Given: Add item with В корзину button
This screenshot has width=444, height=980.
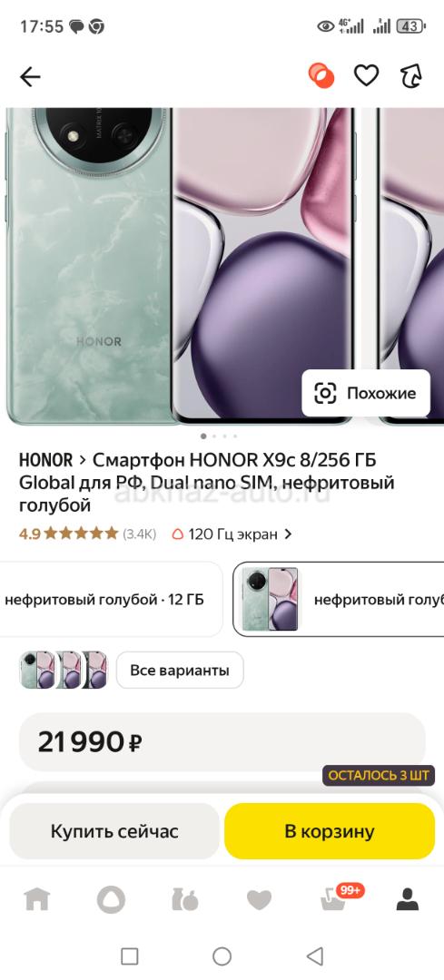Looking at the screenshot, I should click(330, 831).
